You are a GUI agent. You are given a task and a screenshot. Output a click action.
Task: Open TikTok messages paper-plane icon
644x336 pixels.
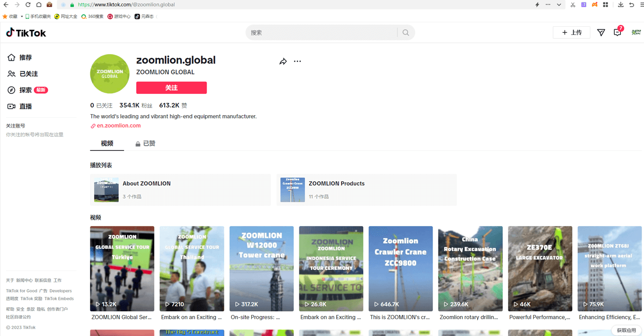601,33
